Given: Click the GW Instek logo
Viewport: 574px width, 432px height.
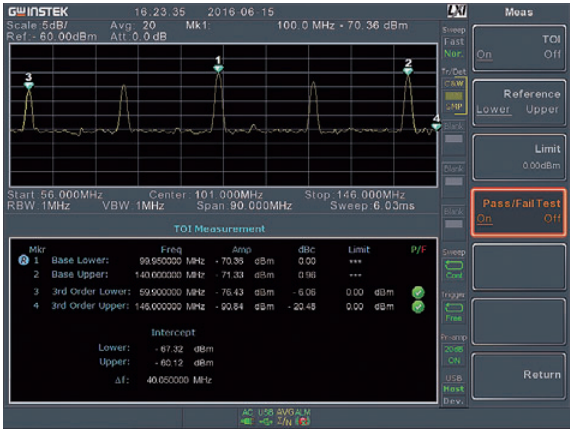Looking at the screenshot, I should [x=38, y=12].
